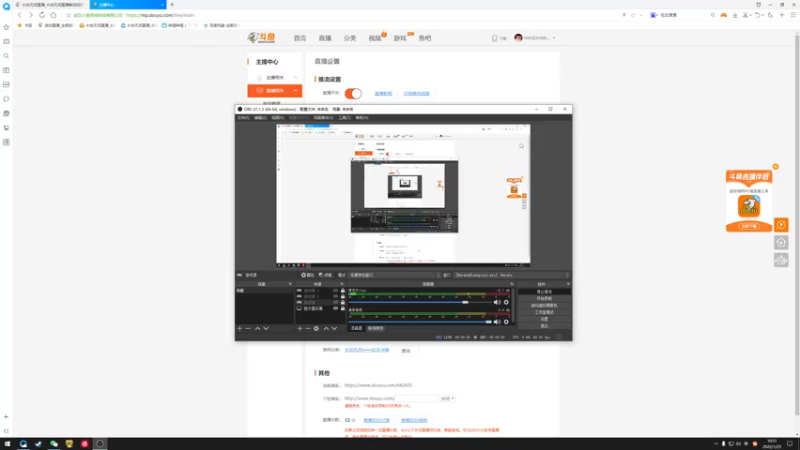
Task: Mute the first OBS mixer audio channel
Action: click(497, 302)
